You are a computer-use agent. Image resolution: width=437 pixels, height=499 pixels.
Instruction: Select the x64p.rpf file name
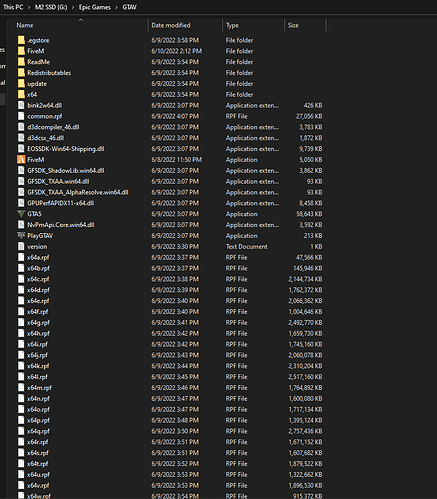click(38, 420)
